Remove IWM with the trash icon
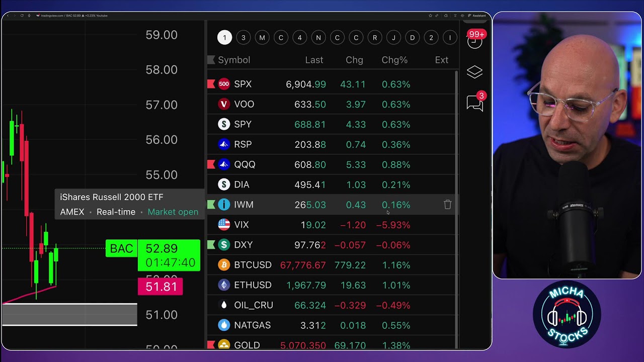644x362 pixels. (x=447, y=205)
